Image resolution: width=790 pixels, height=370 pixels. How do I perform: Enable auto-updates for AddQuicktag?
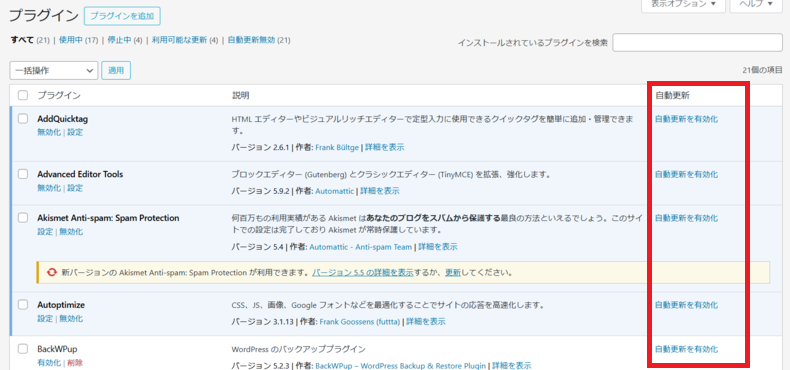(x=686, y=119)
